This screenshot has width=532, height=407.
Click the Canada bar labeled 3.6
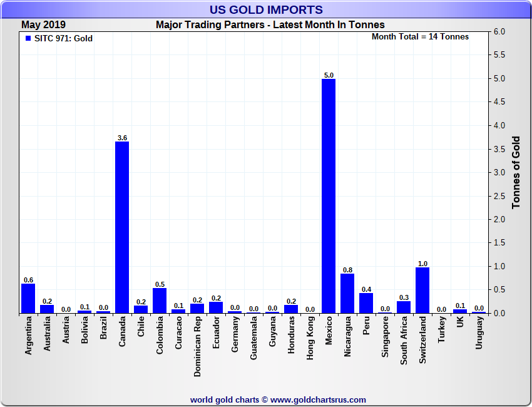tap(122, 227)
